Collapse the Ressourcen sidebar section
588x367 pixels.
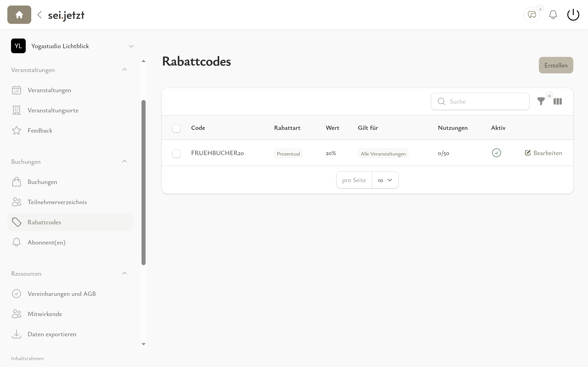[x=124, y=273]
